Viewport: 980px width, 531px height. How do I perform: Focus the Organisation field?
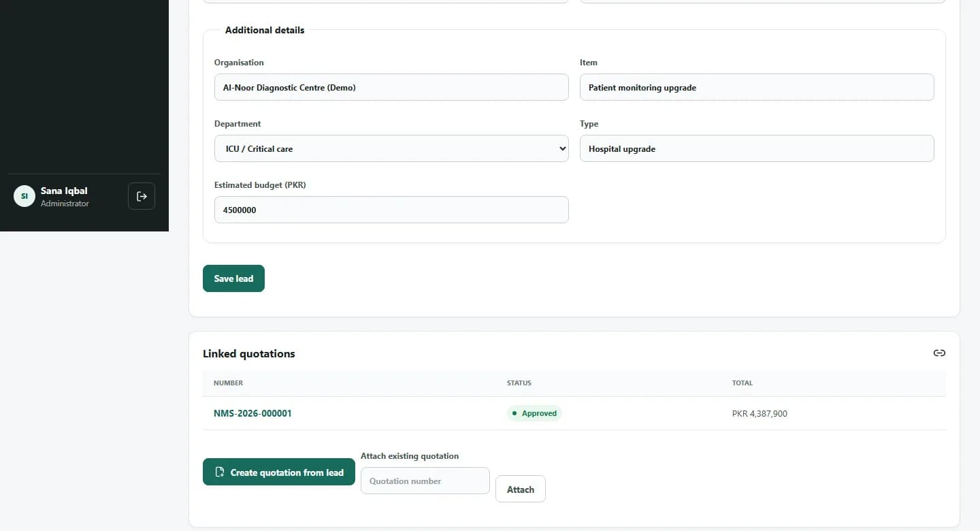point(391,87)
